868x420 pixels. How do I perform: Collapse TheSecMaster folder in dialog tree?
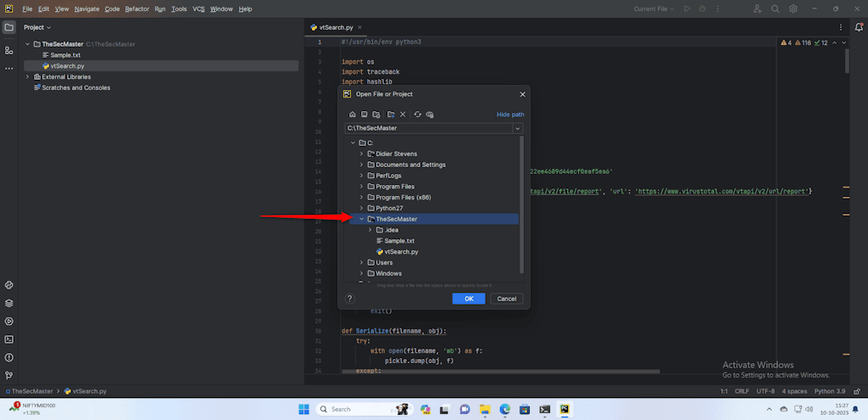361,219
